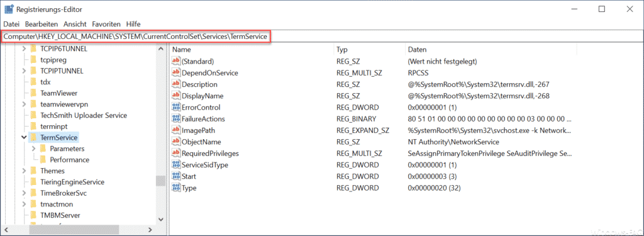Click the ServiceSidType DWORD icon

pyautogui.click(x=176, y=165)
